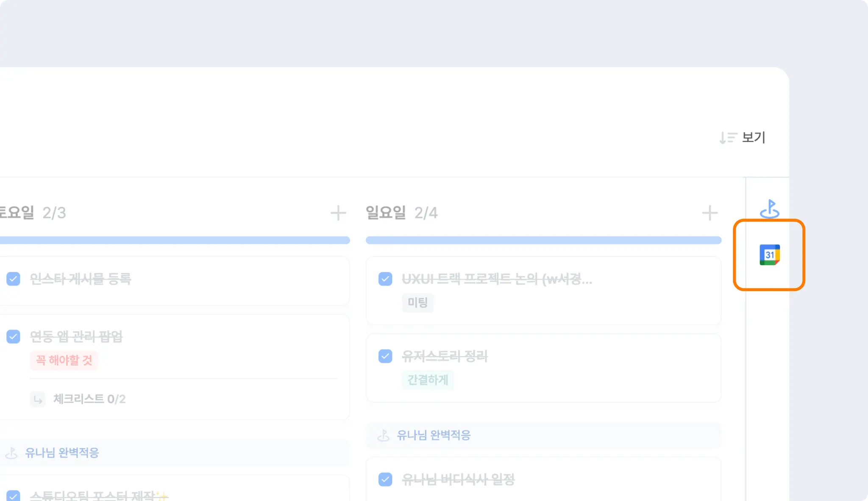
Task: Add a new task to 토요일 column
Action: click(338, 213)
